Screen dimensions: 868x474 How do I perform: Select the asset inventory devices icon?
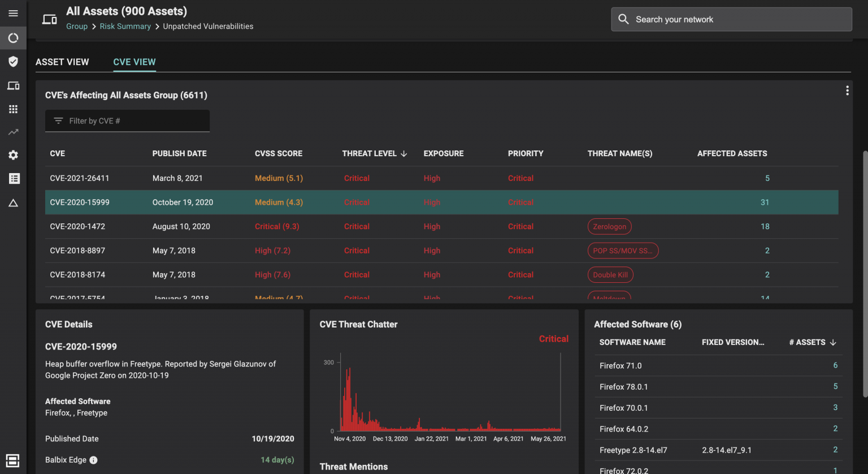click(x=13, y=85)
